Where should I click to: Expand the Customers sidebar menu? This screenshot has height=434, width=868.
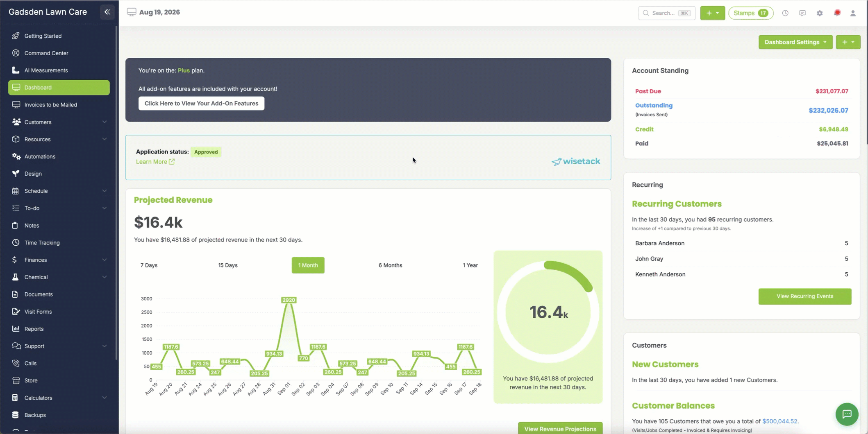point(59,122)
